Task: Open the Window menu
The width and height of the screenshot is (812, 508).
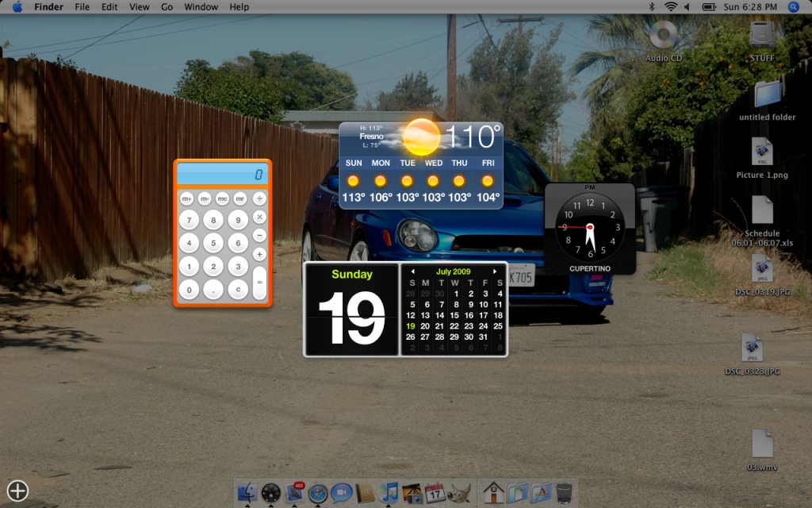Action: (201, 6)
